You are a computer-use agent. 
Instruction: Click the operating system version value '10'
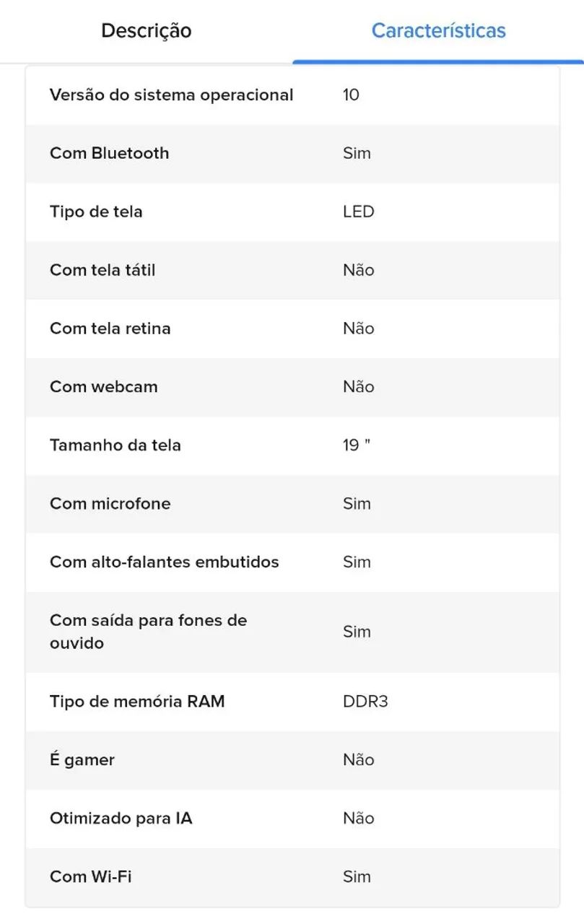[x=351, y=95]
